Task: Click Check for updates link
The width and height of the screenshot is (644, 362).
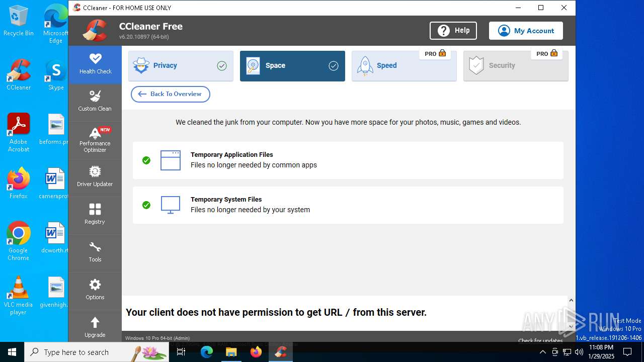Action: pyautogui.click(x=541, y=340)
